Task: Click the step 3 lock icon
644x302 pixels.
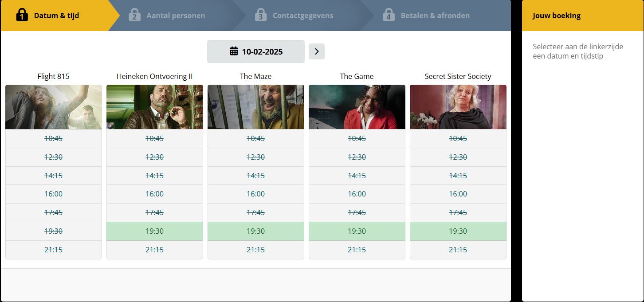Action: point(261,15)
